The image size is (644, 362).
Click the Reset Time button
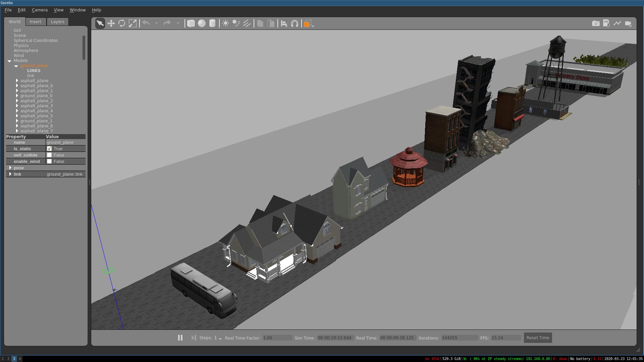pyautogui.click(x=537, y=338)
